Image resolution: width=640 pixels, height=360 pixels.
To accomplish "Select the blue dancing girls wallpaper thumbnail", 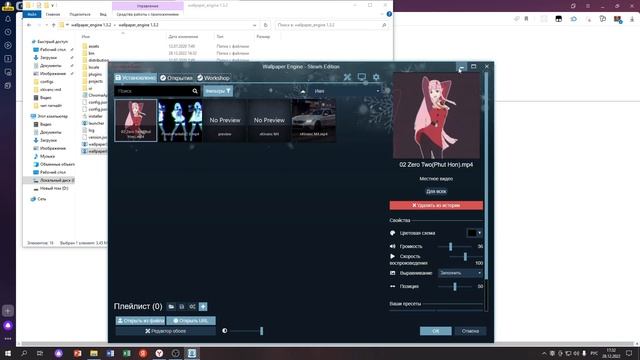I will coord(180,120).
